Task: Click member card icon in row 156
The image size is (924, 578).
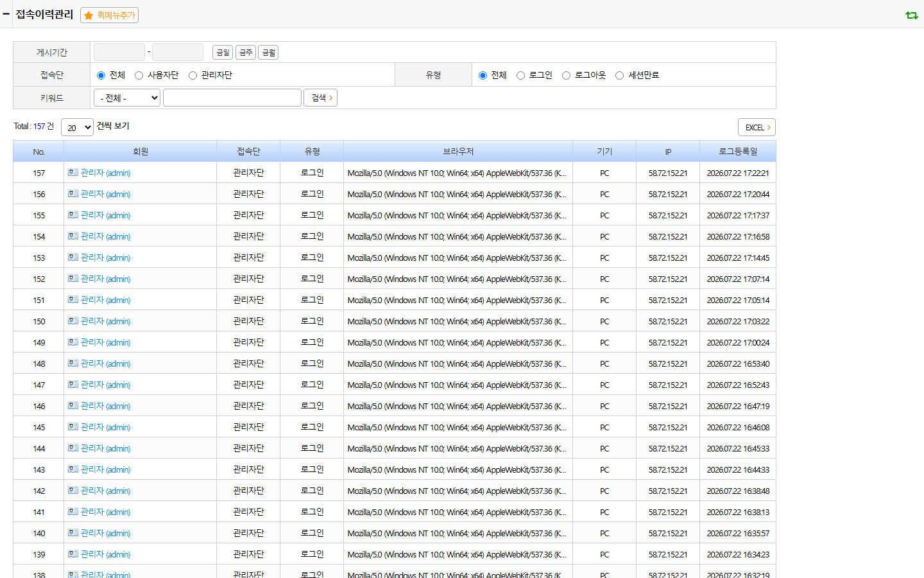Action: (x=73, y=193)
